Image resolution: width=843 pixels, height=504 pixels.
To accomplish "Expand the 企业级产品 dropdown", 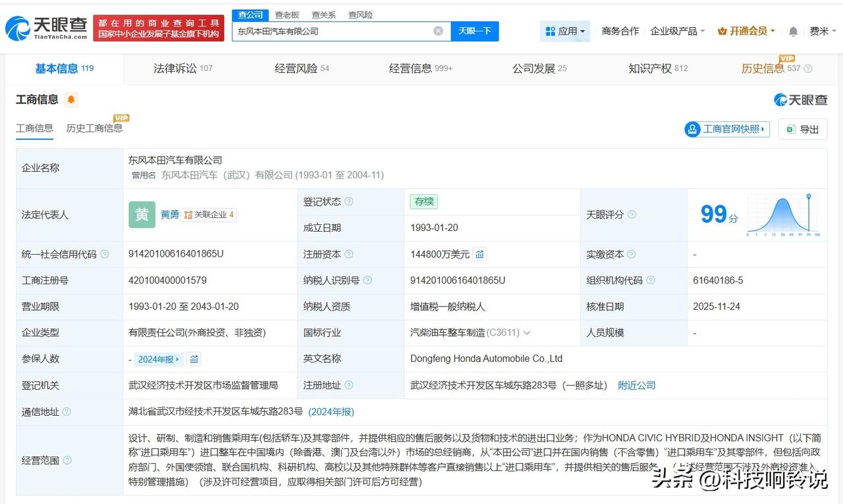I will (x=678, y=31).
